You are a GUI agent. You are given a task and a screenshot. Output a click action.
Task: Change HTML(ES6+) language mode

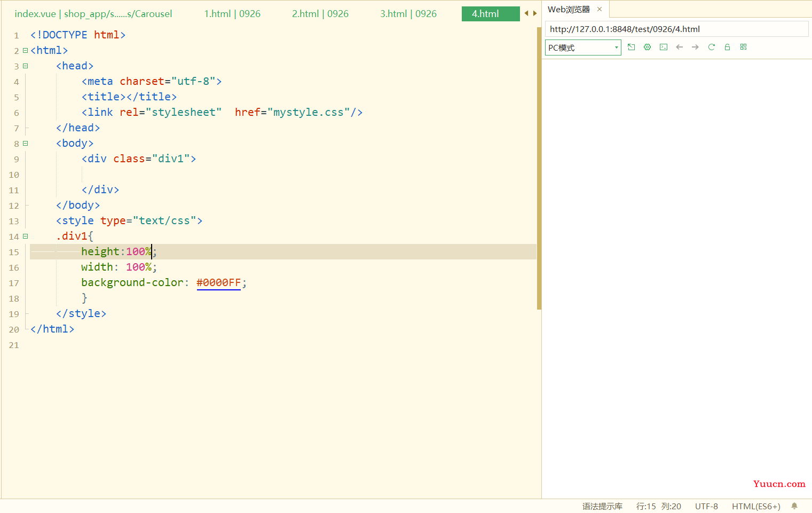coord(756,506)
